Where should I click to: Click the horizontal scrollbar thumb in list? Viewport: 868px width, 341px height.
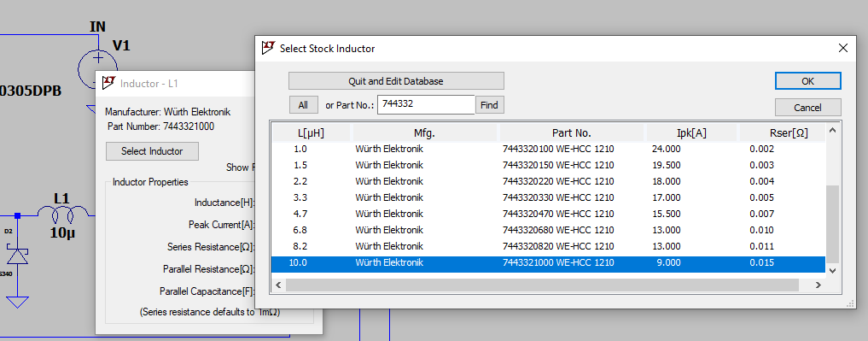[543, 285]
